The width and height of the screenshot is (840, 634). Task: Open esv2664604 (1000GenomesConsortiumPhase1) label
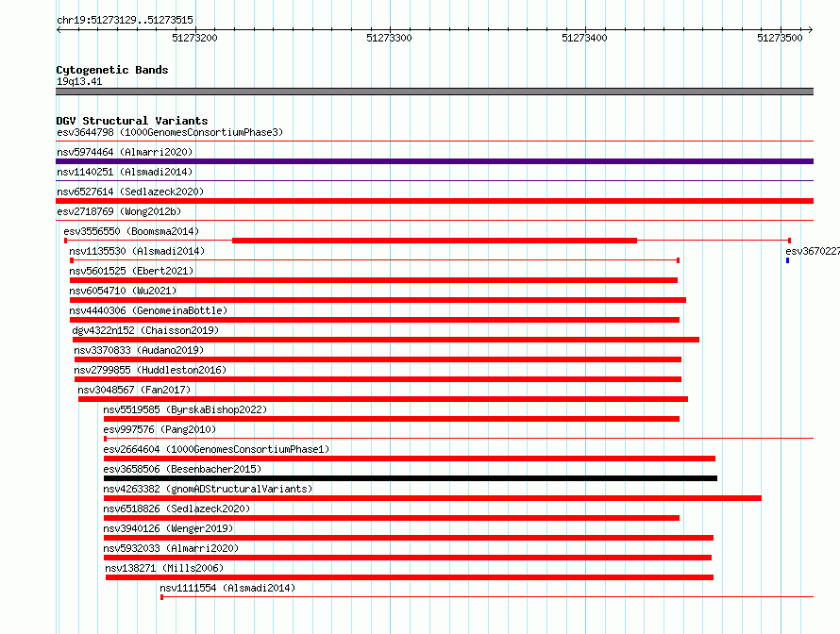tap(216, 449)
